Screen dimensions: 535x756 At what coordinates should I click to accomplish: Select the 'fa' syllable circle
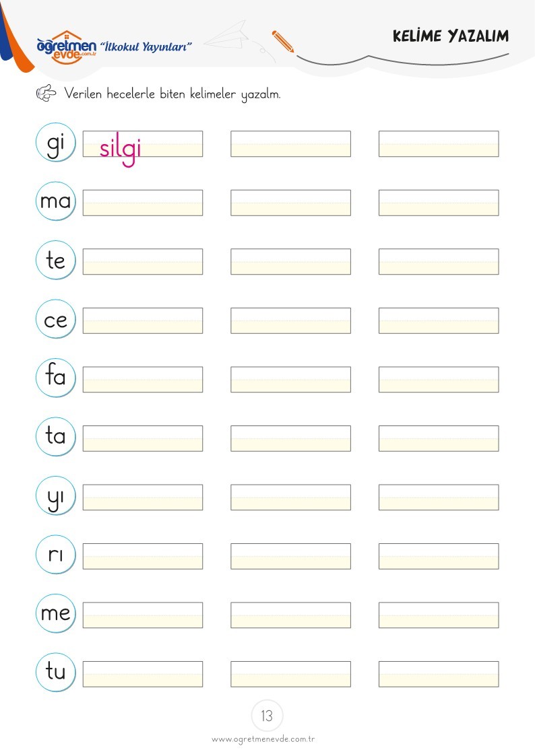[56, 378]
